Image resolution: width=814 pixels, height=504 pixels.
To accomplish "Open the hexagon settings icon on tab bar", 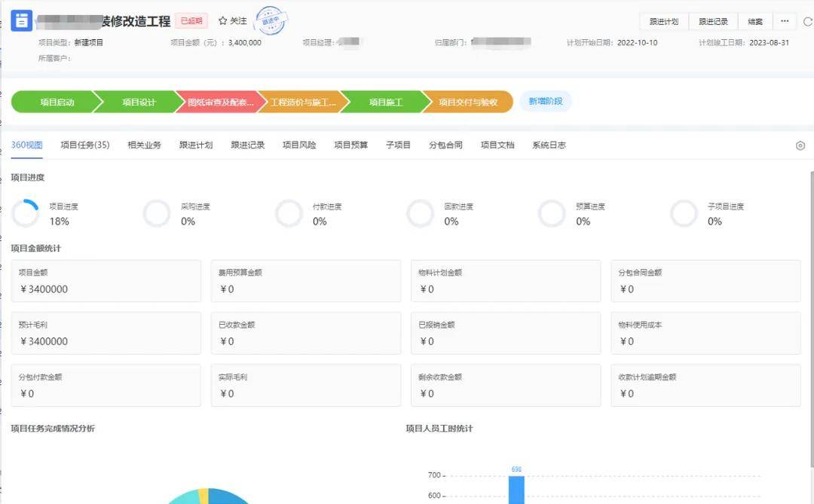I will click(x=800, y=145).
